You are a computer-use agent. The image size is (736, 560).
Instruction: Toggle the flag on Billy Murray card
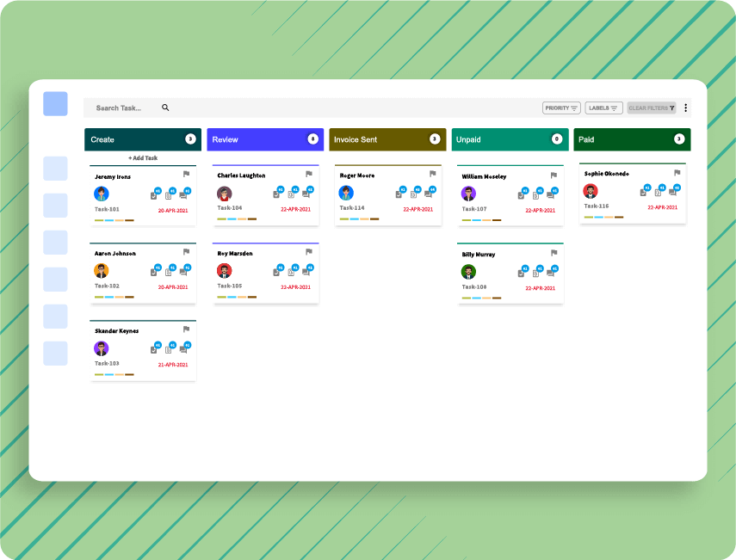[552, 252]
